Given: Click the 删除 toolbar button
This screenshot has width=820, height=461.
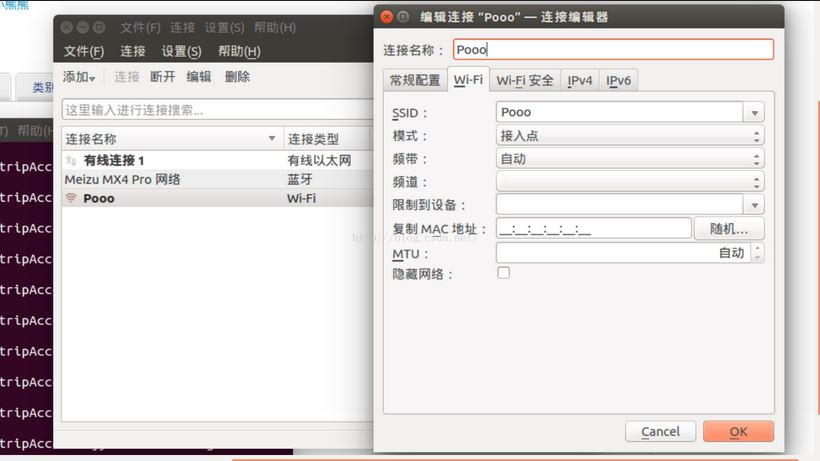Looking at the screenshot, I should point(237,77).
